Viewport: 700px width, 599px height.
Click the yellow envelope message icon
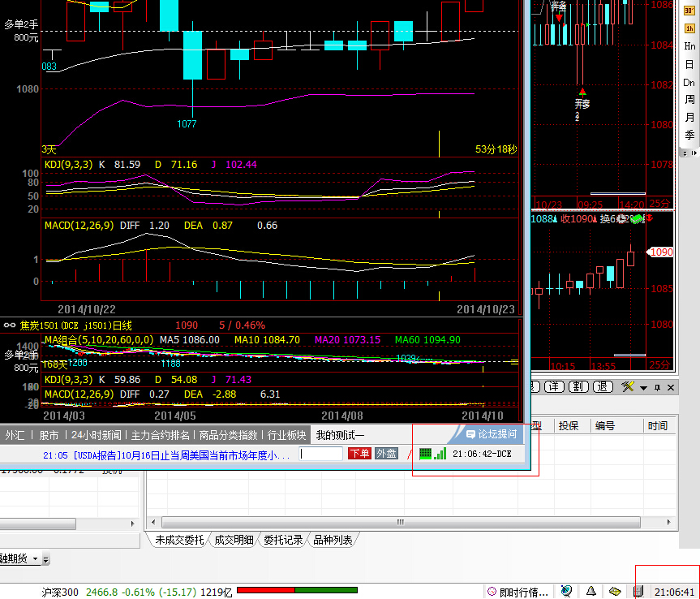[615, 592]
